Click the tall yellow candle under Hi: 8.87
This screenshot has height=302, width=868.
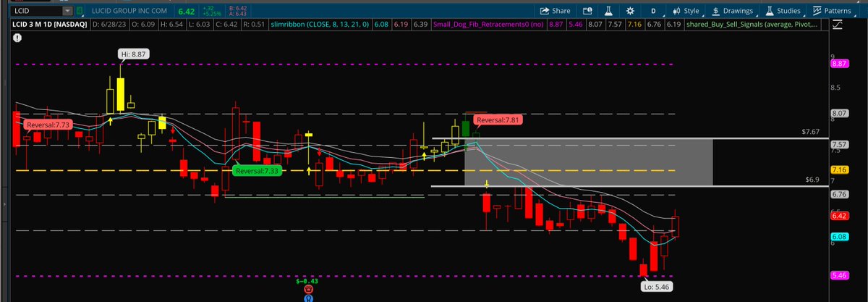click(x=122, y=95)
